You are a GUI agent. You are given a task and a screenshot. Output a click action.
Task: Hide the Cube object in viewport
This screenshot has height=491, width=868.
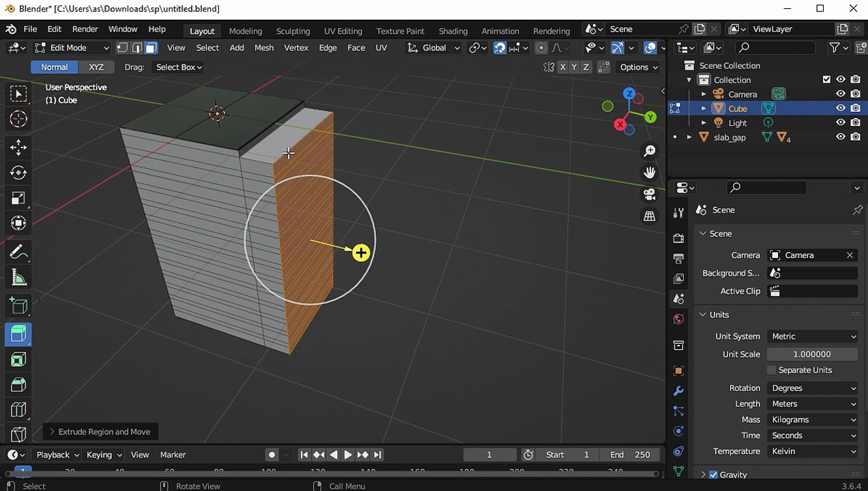[x=841, y=108]
